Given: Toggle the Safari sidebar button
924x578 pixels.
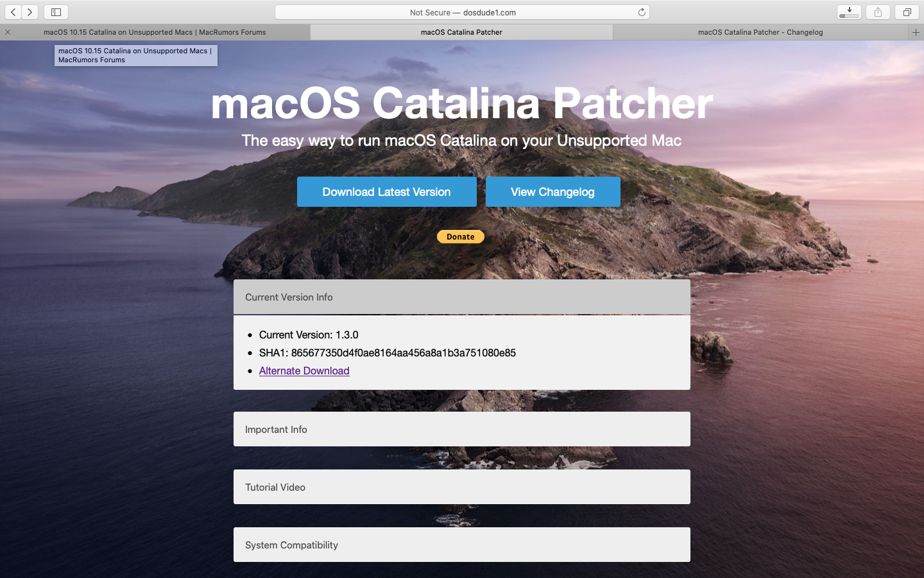Looking at the screenshot, I should pyautogui.click(x=56, y=12).
